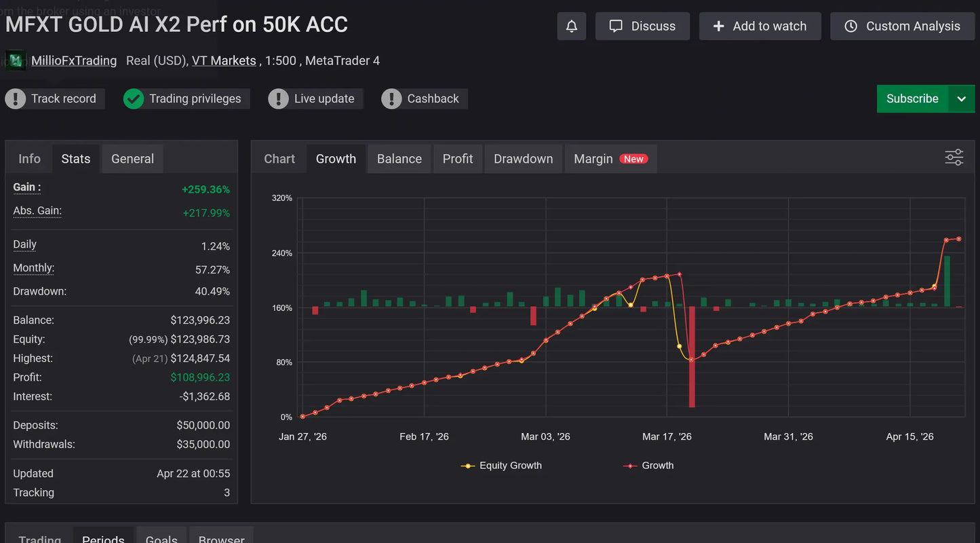Open Custom Analysis

pos(902,26)
